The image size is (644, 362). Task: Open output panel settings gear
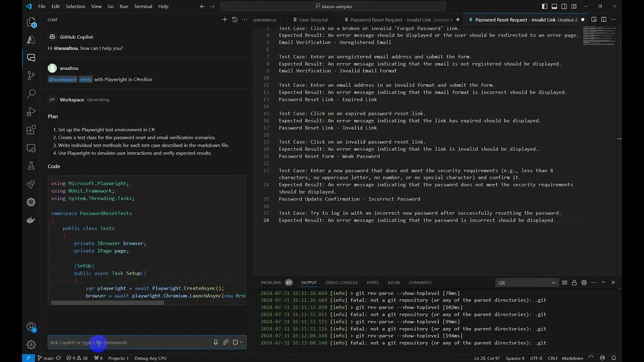[x=584, y=283]
